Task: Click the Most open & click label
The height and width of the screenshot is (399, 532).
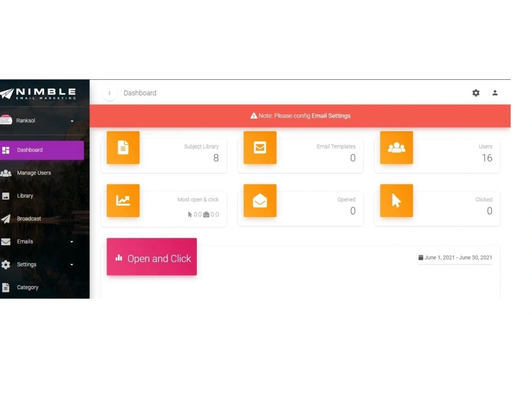Action: click(x=198, y=199)
